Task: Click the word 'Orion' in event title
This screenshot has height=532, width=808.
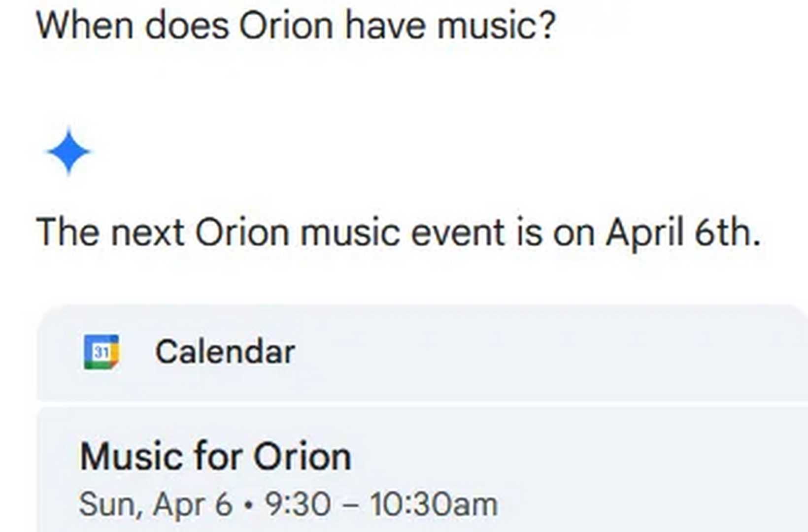Action: tap(302, 456)
